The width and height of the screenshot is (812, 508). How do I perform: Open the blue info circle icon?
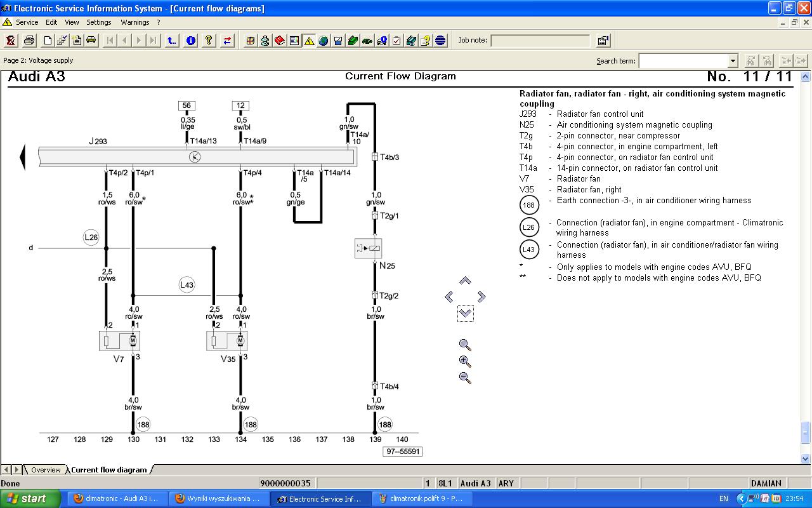(x=191, y=41)
